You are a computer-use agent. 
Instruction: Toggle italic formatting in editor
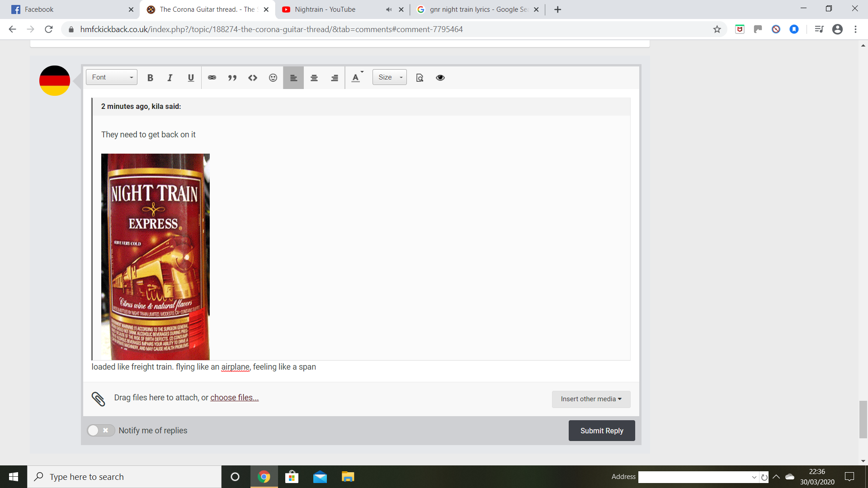click(x=170, y=78)
